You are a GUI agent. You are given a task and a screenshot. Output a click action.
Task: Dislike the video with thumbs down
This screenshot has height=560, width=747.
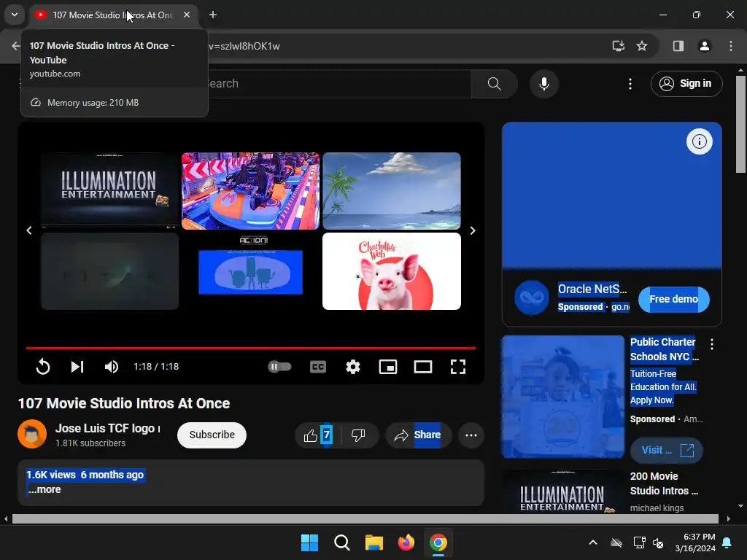pos(358,435)
